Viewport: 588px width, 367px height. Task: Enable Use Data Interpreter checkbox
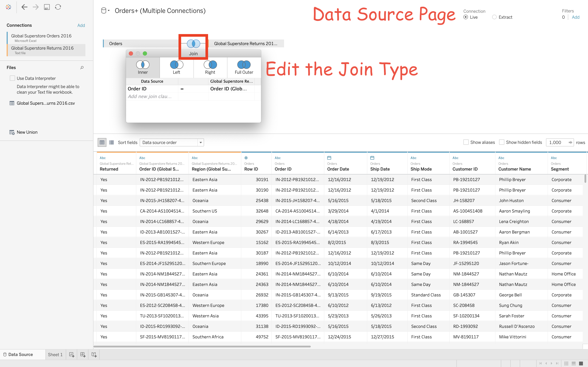tap(12, 78)
